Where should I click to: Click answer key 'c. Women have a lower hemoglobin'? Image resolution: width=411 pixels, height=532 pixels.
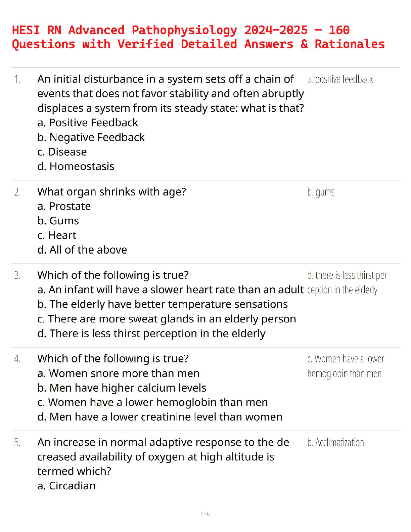click(346, 366)
